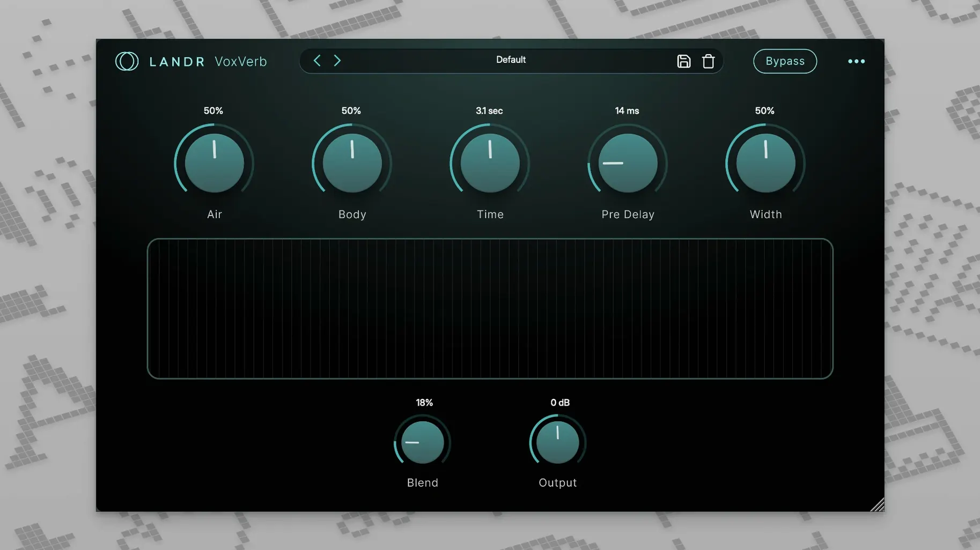Click the Output knob

[x=557, y=442]
